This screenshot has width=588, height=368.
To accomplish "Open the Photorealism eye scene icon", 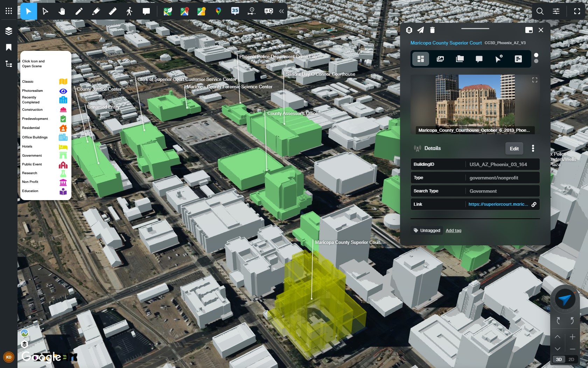I will click(63, 91).
